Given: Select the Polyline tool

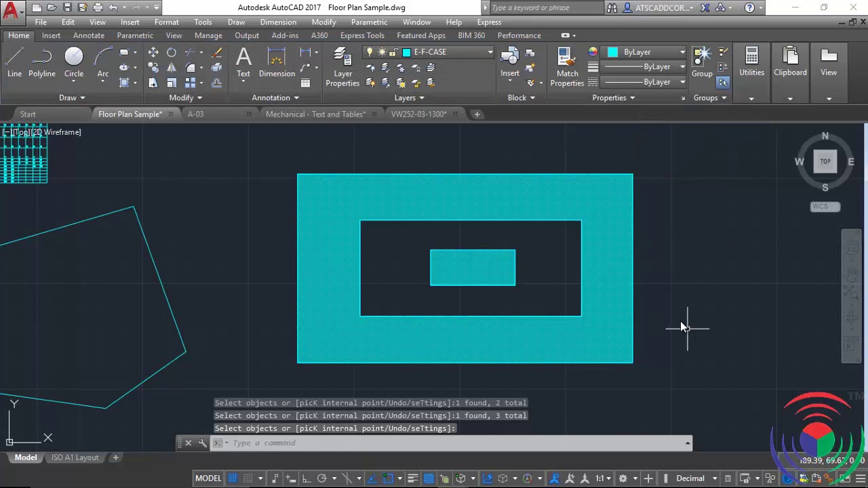Looking at the screenshot, I should [42, 62].
